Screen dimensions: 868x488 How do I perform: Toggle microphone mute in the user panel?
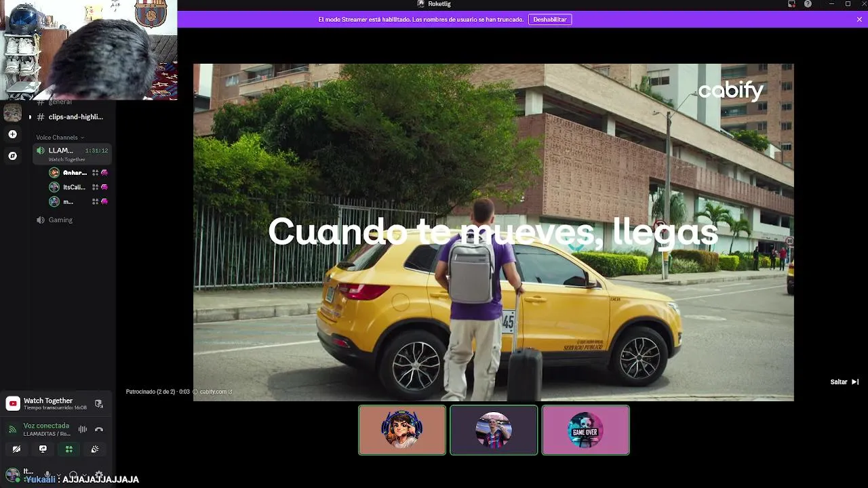point(47,474)
